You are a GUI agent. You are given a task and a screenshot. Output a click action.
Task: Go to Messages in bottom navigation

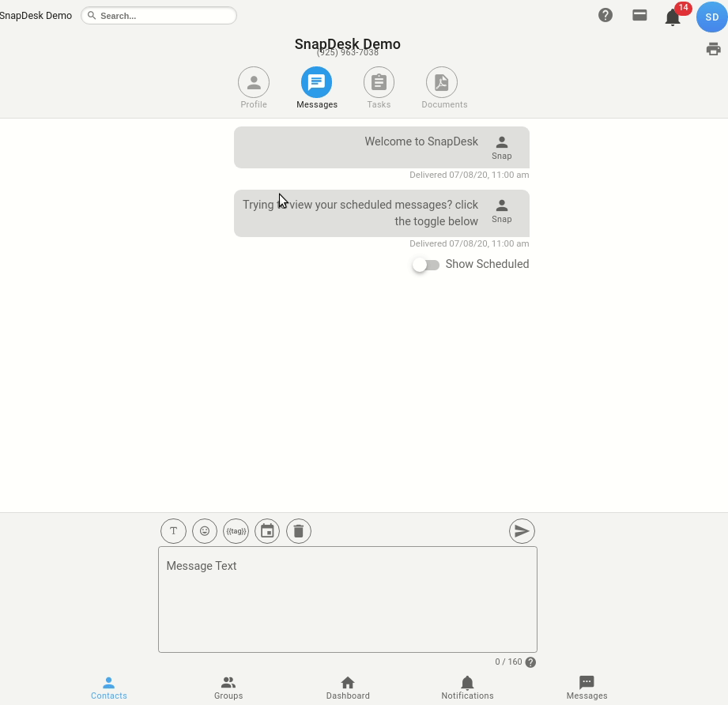click(587, 688)
